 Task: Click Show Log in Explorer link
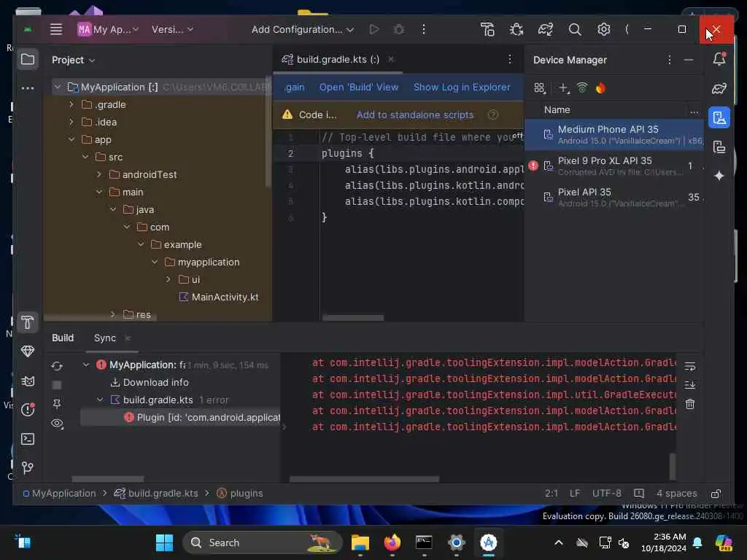(x=462, y=87)
